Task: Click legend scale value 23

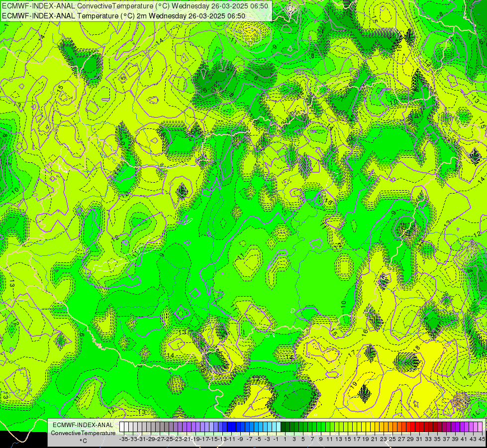Action: tap(384, 439)
